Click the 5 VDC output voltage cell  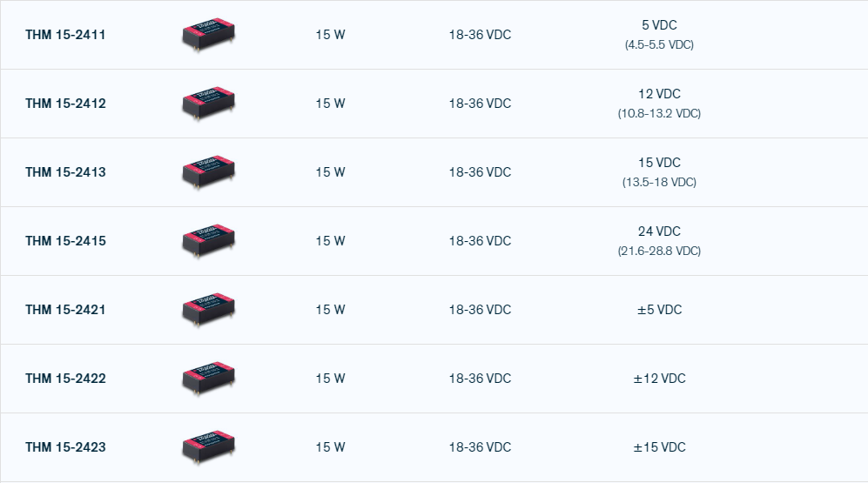tap(659, 26)
